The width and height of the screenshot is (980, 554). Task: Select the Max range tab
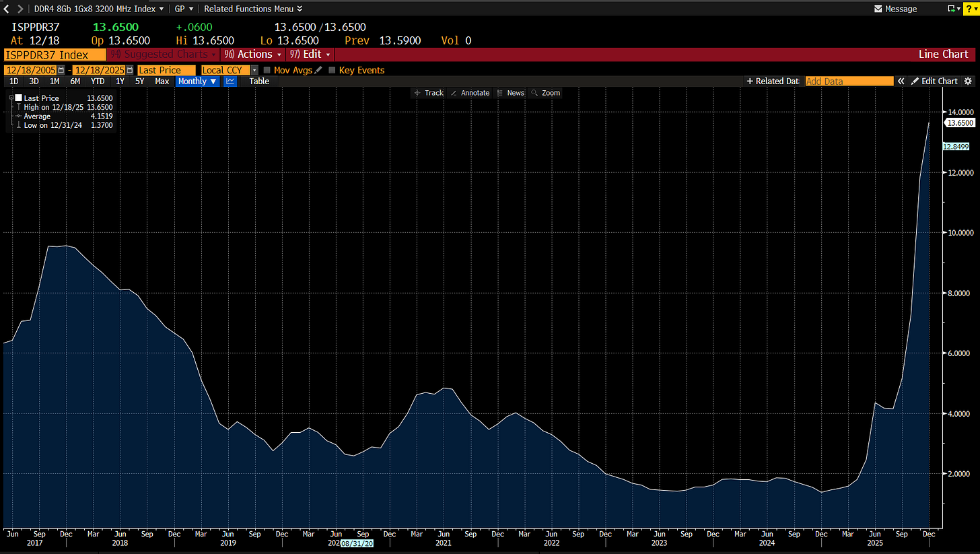click(162, 81)
